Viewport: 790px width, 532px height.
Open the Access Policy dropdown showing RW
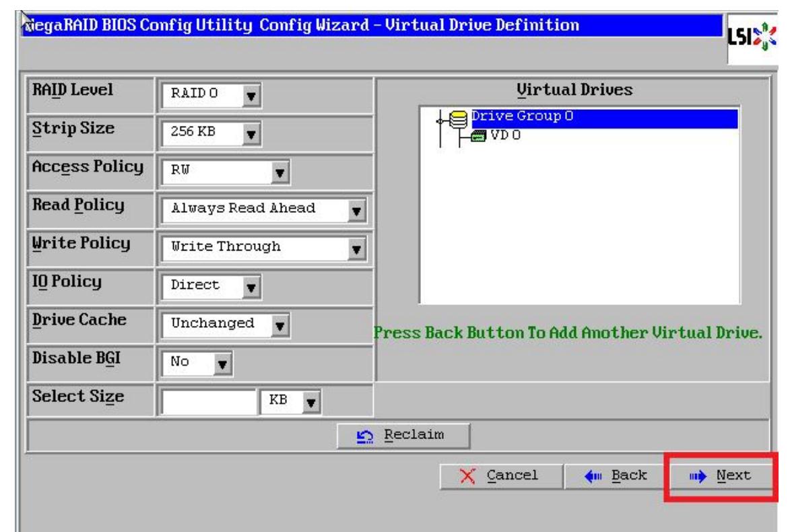coord(226,171)
